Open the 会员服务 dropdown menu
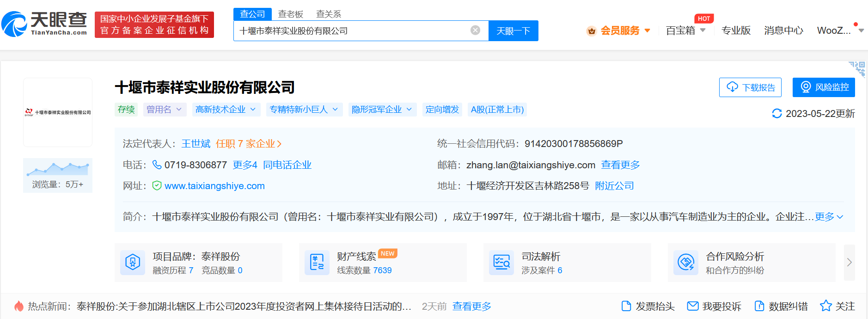The height and width of the screenshot is (319, 868). pos(619,31)
